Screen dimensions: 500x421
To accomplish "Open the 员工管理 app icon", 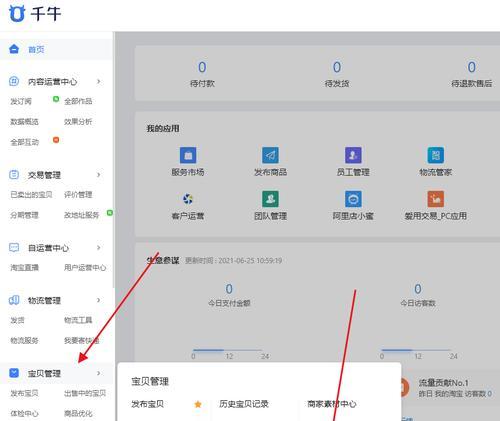I will click(353, 155).
